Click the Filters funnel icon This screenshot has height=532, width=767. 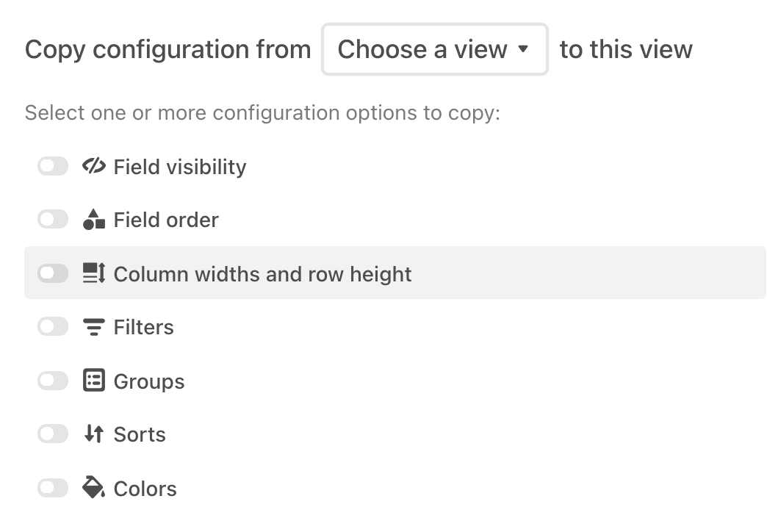pos(94,327)
